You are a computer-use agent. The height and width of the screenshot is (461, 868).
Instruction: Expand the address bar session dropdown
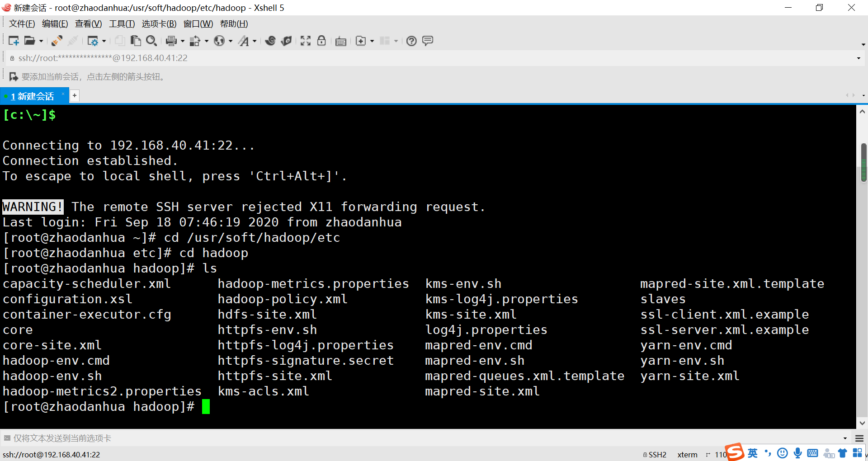[x=858, y=58]
